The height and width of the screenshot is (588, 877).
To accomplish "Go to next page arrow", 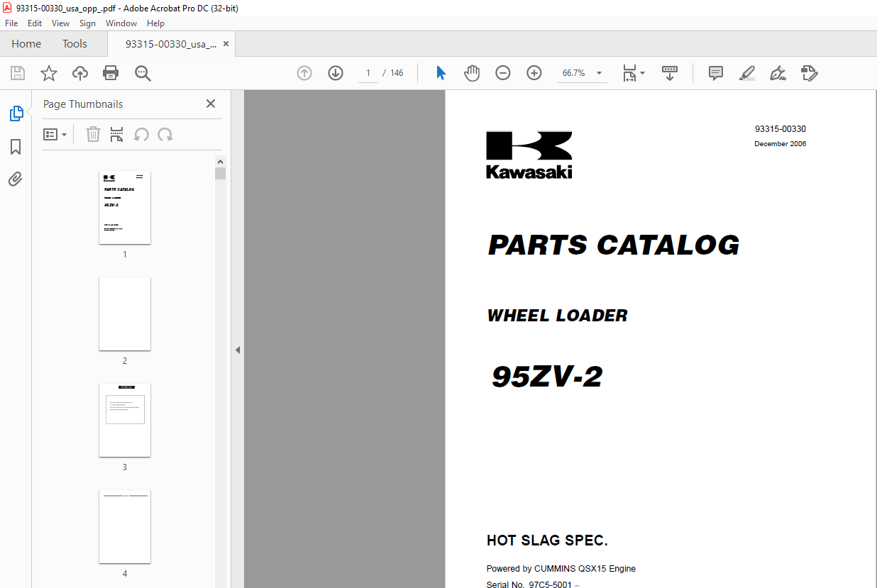I will pos(336,73).
